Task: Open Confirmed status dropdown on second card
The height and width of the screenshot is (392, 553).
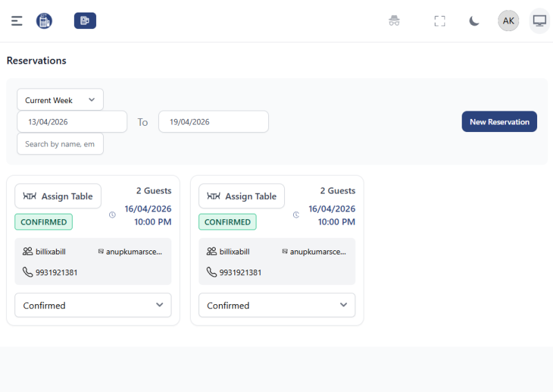Action: click(x=277, y=305)
